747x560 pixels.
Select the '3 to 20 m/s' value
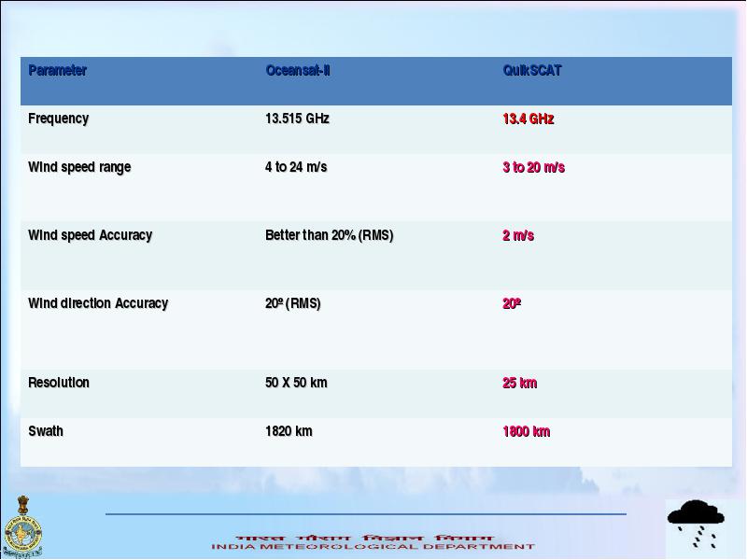(x=533, y=167)
